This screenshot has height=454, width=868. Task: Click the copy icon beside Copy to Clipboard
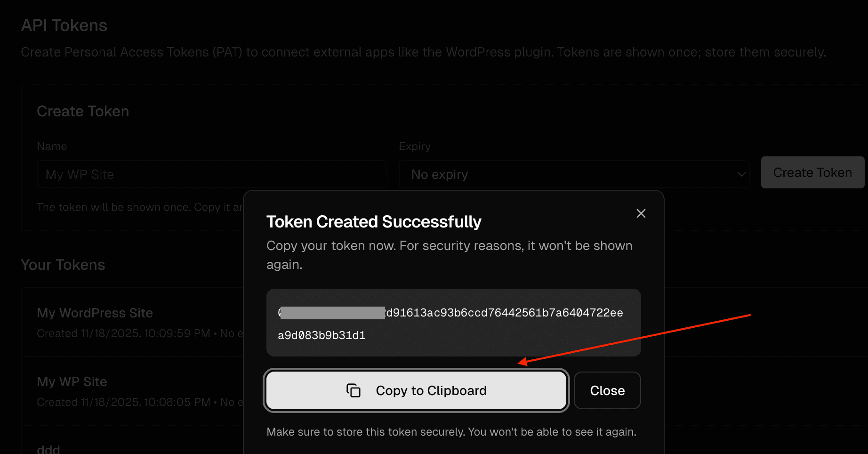pyautogui.click(x=353, y=390)
